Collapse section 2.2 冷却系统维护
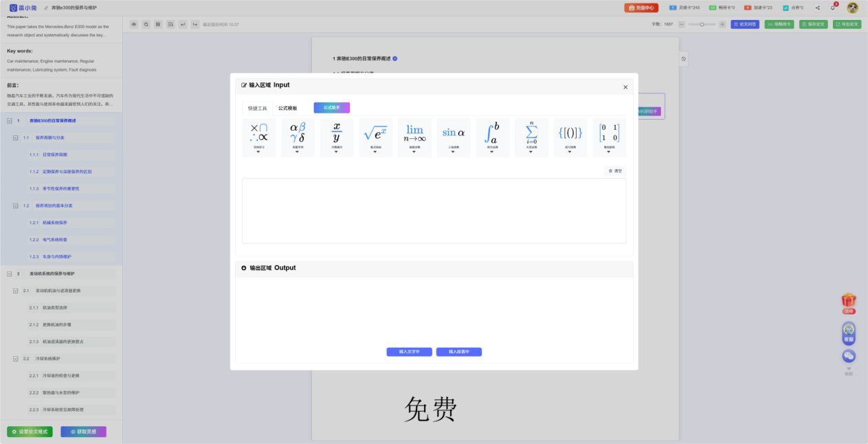Viewport: 868px width, 444px height. [16, 359]
